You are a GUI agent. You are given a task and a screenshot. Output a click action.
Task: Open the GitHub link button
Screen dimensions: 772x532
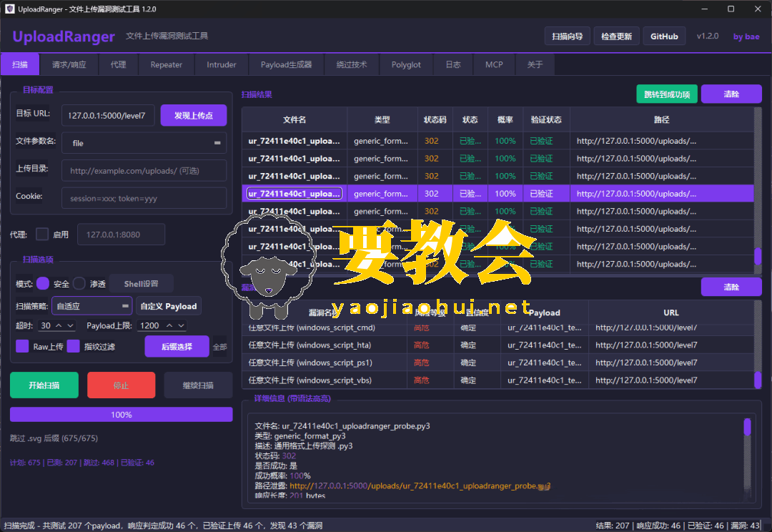point(664,36)
